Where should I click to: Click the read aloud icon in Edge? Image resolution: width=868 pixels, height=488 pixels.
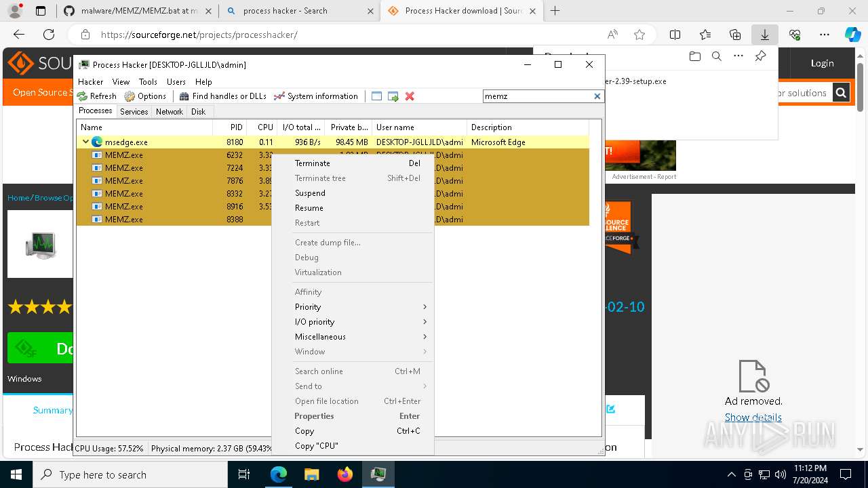point(612,35)
